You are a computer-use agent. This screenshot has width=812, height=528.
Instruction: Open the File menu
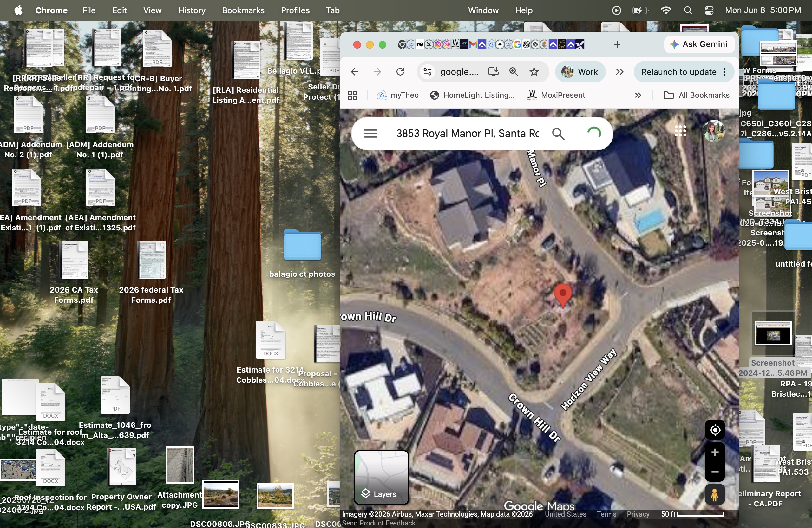click(x=89, y=10)
